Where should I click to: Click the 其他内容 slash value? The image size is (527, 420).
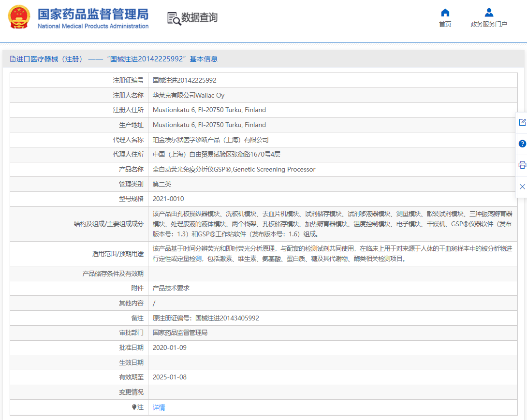coord(154,304)
